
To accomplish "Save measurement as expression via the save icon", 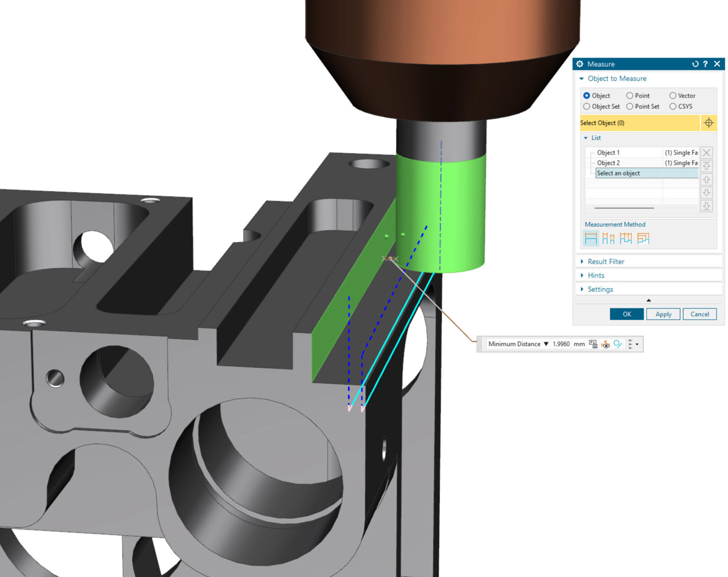I will coord(593,344).
